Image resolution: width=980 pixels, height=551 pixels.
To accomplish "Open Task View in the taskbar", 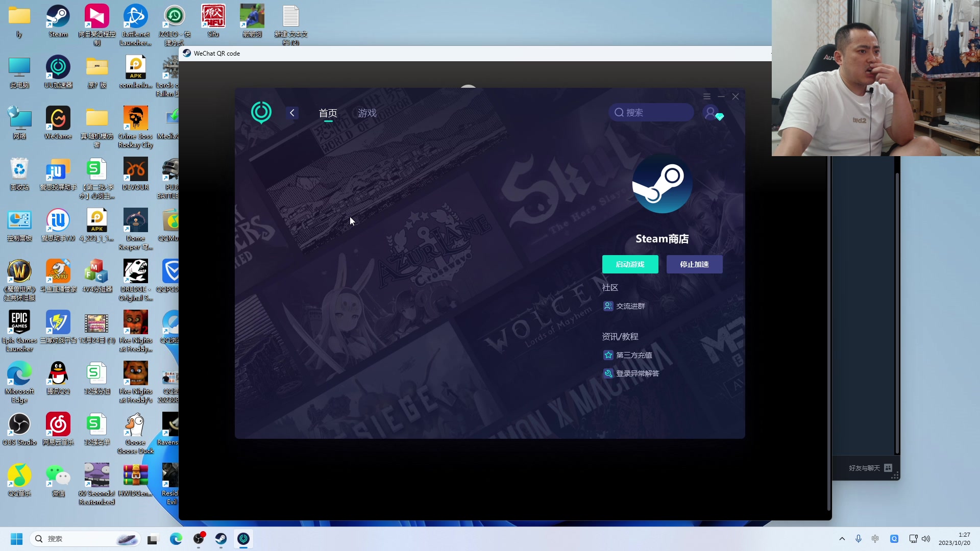I will point(153,539).
